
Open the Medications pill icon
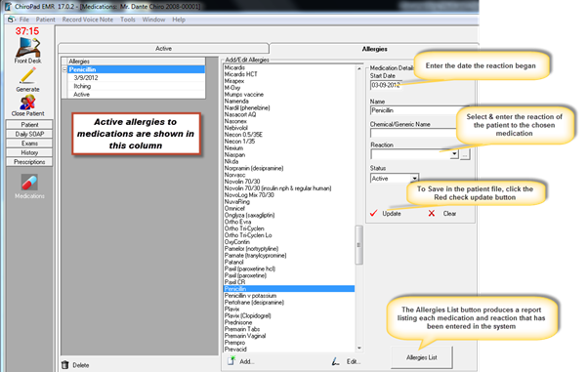29,183
